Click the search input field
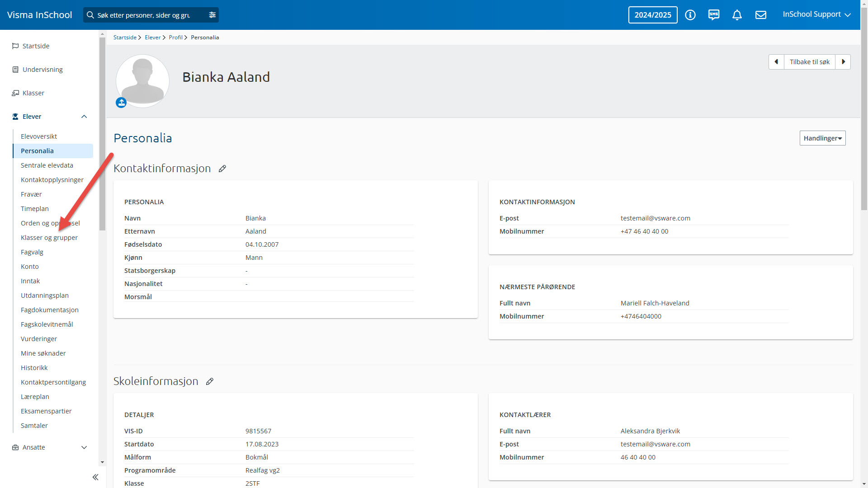 click(x=145, y=15)
